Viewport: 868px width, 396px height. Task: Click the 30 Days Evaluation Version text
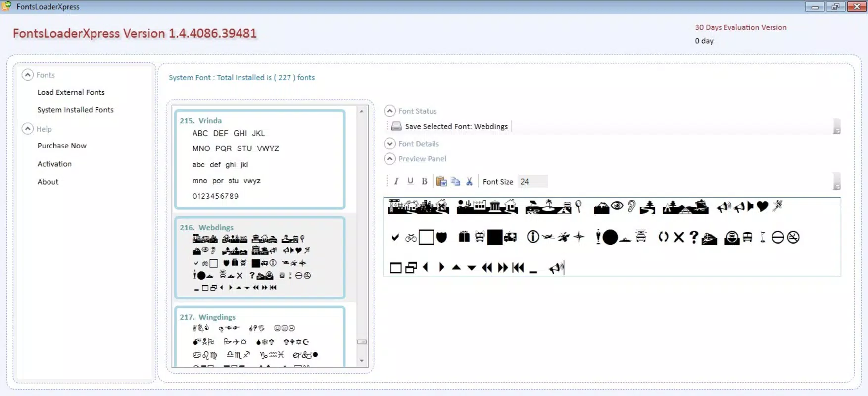pos(741,27)
